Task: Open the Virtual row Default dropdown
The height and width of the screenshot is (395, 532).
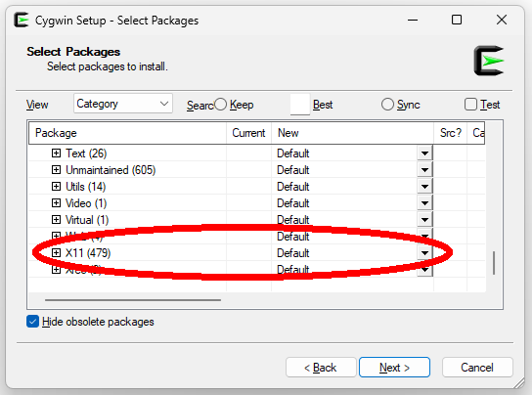Action: coord(424,220)
